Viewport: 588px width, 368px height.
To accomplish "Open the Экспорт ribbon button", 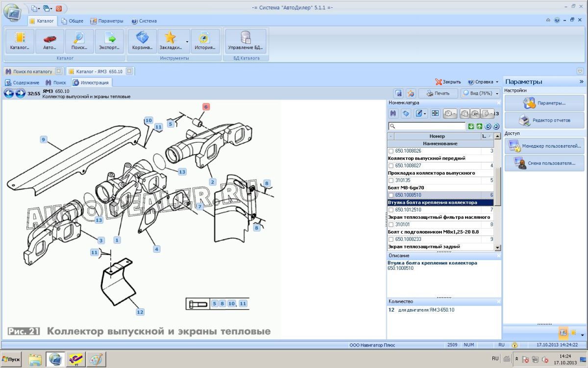I will pos(109,41).
